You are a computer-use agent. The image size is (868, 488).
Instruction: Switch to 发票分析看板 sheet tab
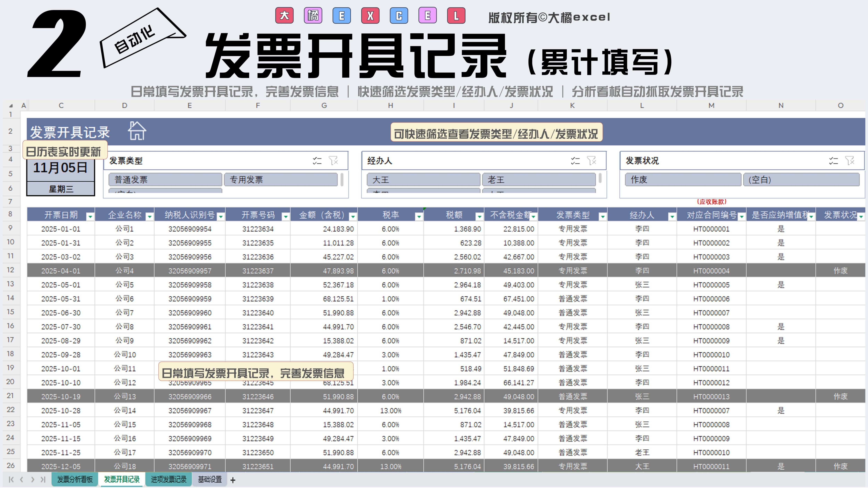coord(75,480)
